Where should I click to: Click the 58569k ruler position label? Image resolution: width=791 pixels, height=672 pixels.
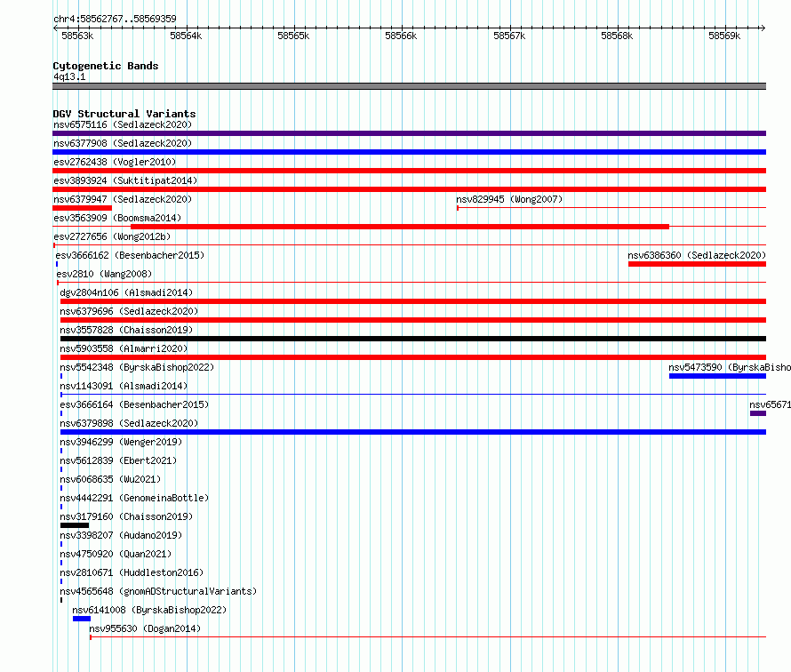(x=724, y=36)
